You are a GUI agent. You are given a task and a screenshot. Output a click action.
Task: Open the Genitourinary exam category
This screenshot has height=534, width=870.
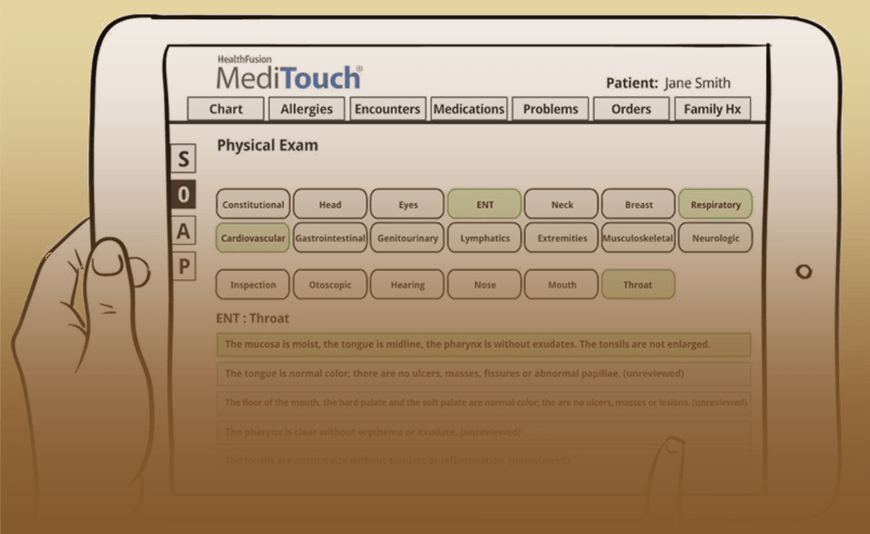[407, 238]
